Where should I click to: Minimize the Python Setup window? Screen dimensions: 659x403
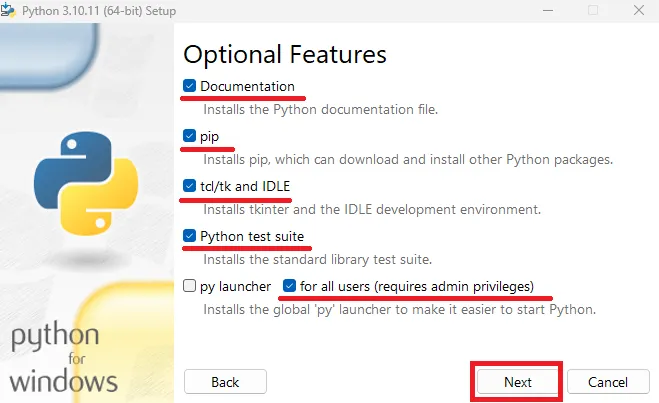pyautogui.click(x=549, y=9)
